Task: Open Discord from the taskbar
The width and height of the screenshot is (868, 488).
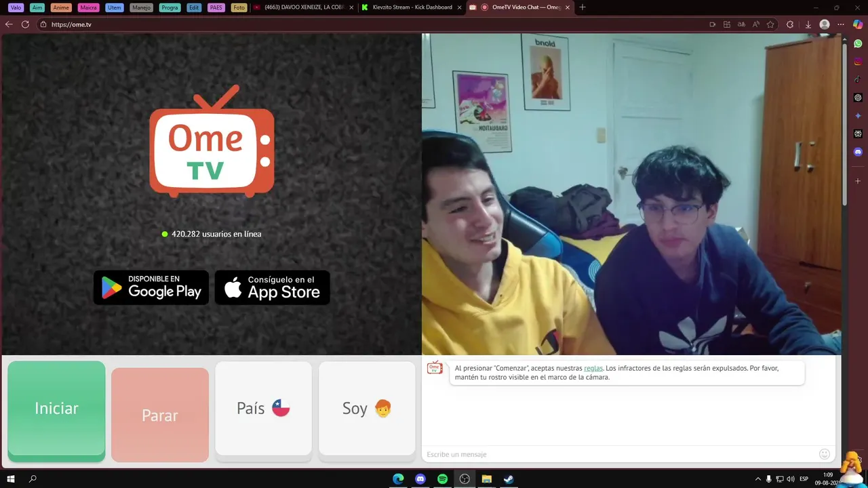Action: click(x=420, y=479)
